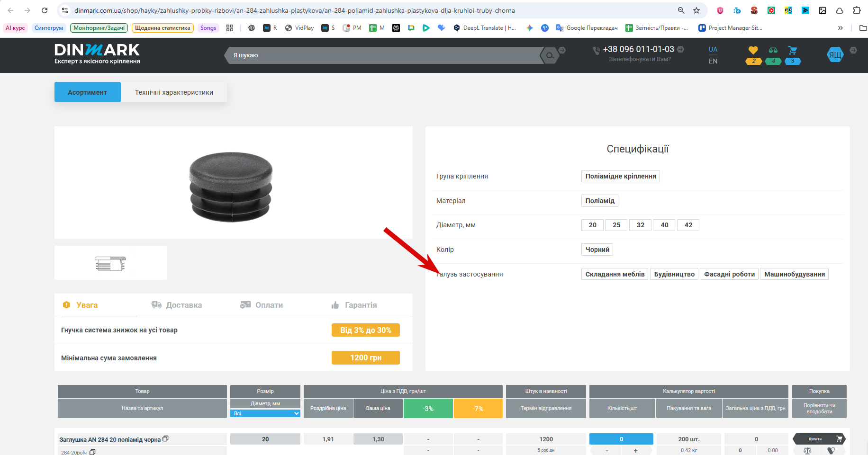Click the DINMARK logo
This screenshot has width=868, height=455.
pos(97,54)
